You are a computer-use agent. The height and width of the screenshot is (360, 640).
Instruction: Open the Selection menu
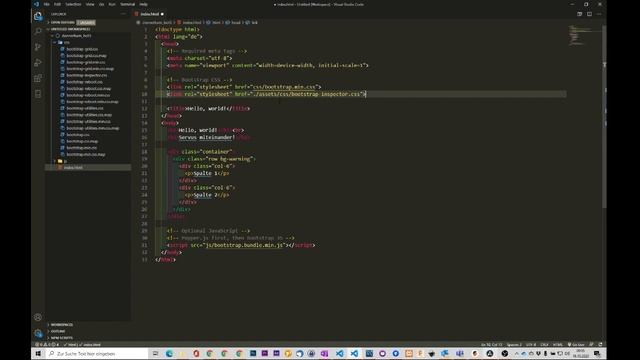pyautogui.click(x=73, y=4)
